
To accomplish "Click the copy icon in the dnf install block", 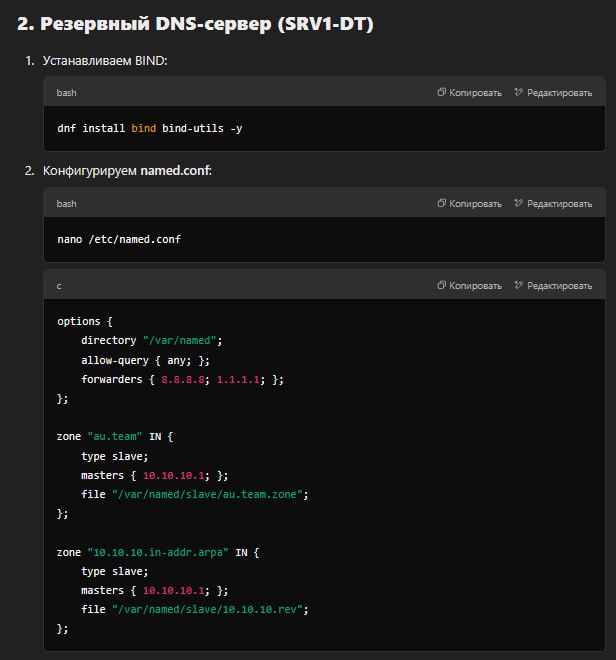I will click(442, 92).
